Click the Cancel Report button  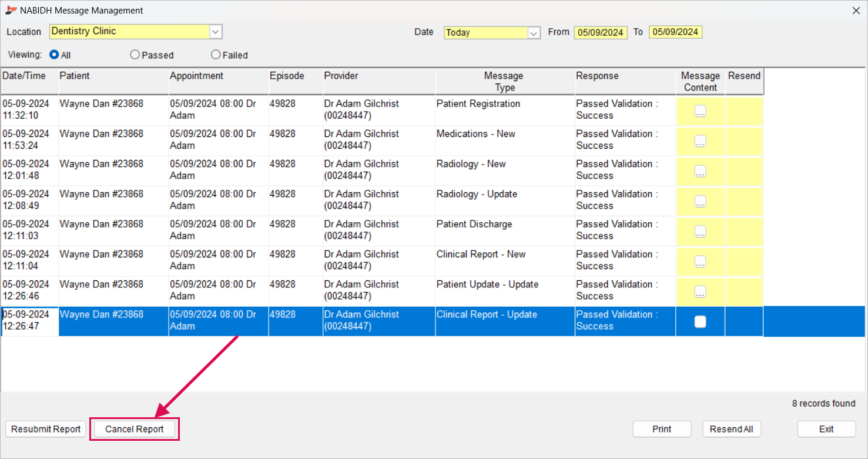click(x=135, y=429)
